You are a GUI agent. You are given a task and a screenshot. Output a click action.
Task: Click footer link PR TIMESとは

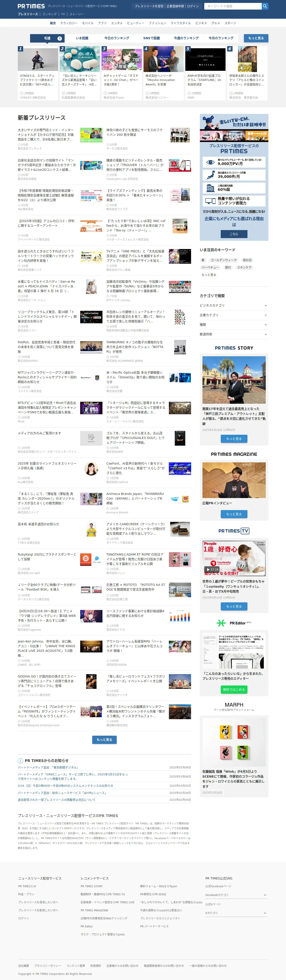point(27,886)
